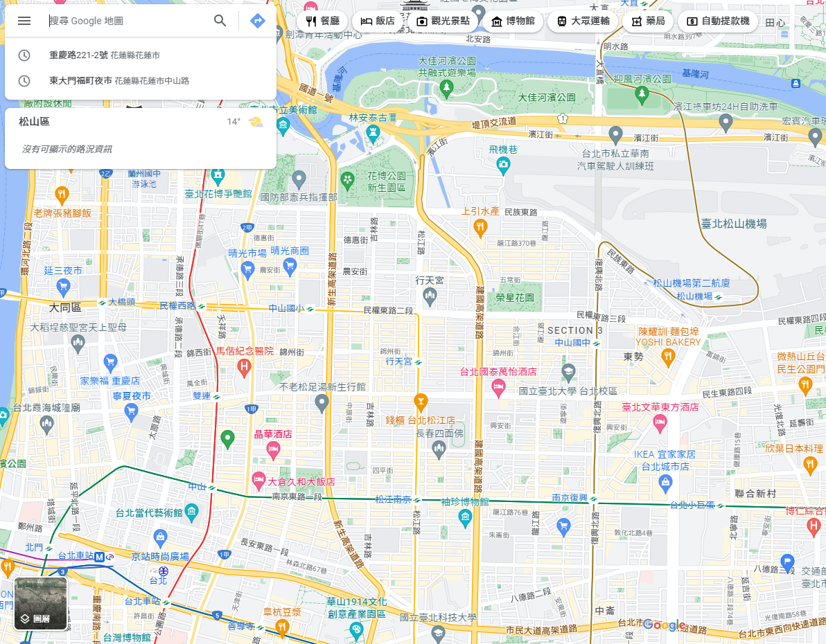Click the 袖珍博物館 museum pin
This screenshot has height=644, width=826.
(464, 518)
